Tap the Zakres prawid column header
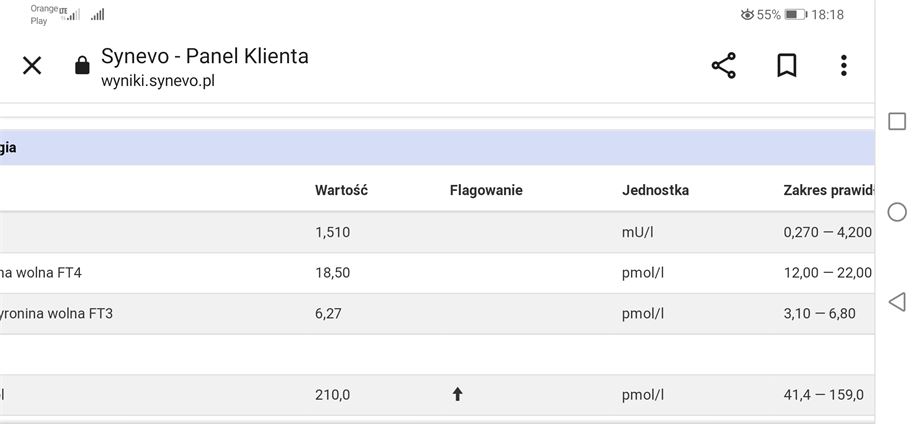This screenshot has width=920, height=424. (x=828, y=190)
